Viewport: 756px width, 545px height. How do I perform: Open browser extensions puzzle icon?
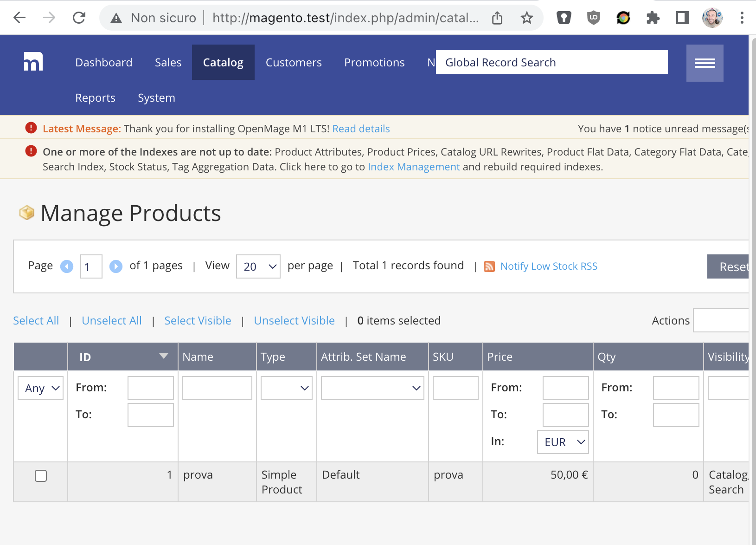653,18
